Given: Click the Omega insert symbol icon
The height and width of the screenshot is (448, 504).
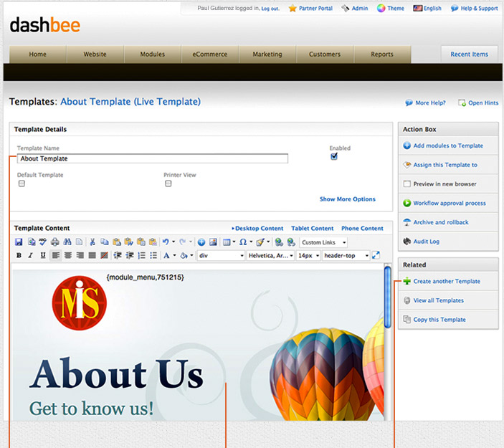Looking at the screenshot, I should (x=243, y=242).
